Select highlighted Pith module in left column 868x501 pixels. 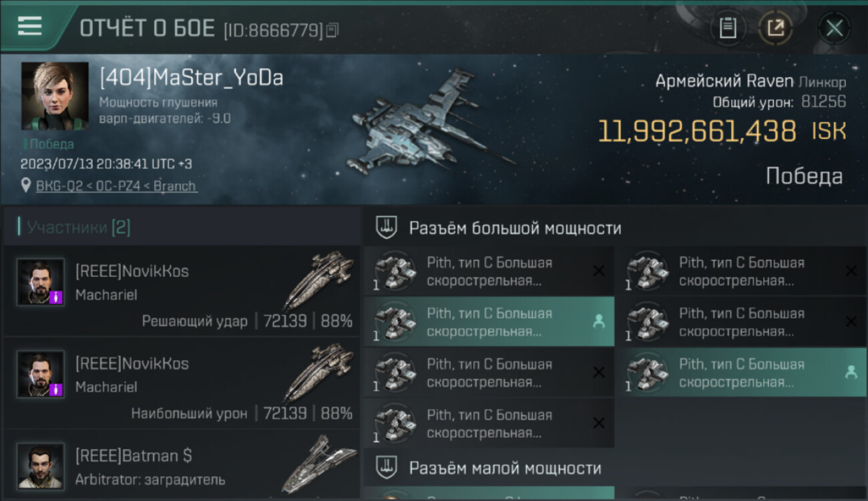489,322
